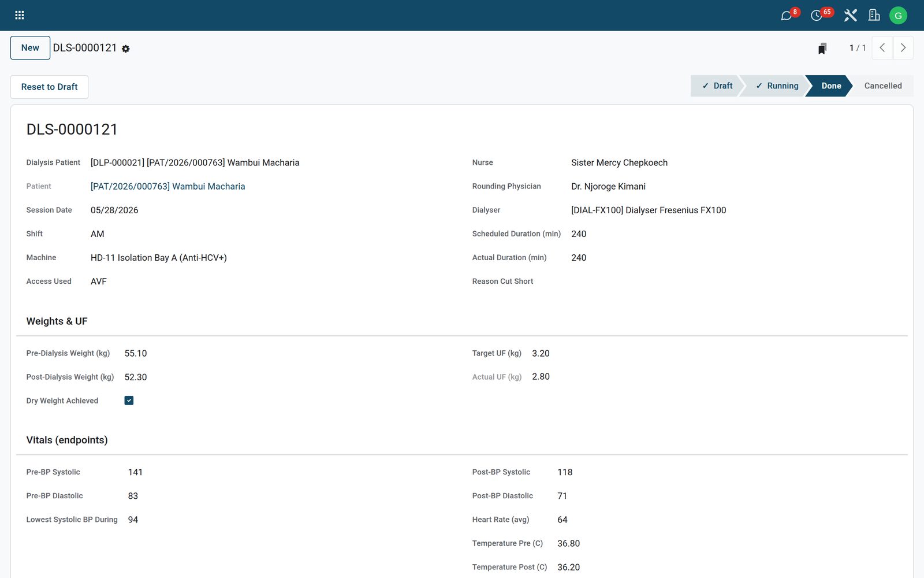Click the empty Reason Cut Short field
This screenshot has width=924, height=578.
(x=733, y=281)
